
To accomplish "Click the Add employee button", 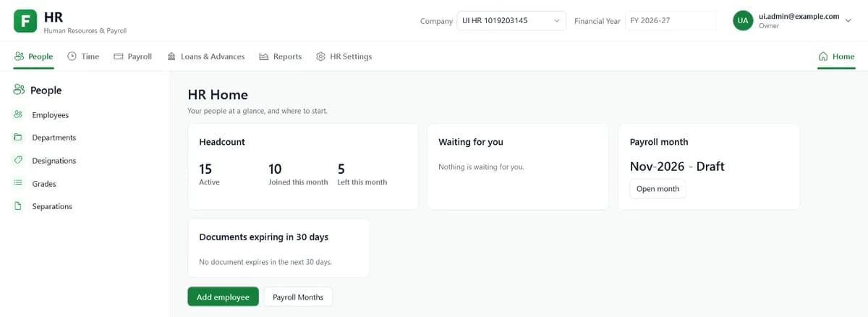I will point(223,297).
